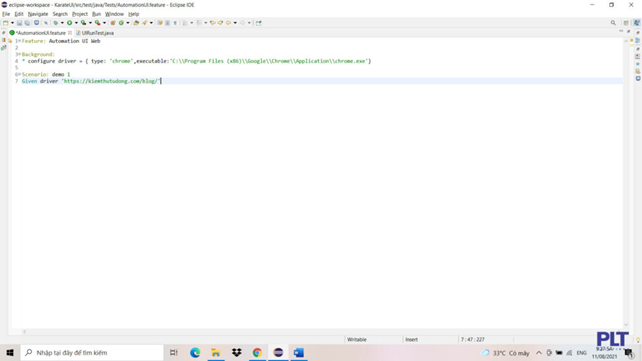
Task: Click the green Run button in toolbar
Action: 70,23
